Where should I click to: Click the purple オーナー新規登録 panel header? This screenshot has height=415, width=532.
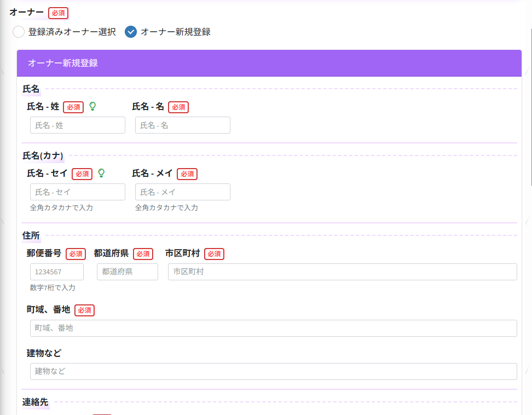269,63
